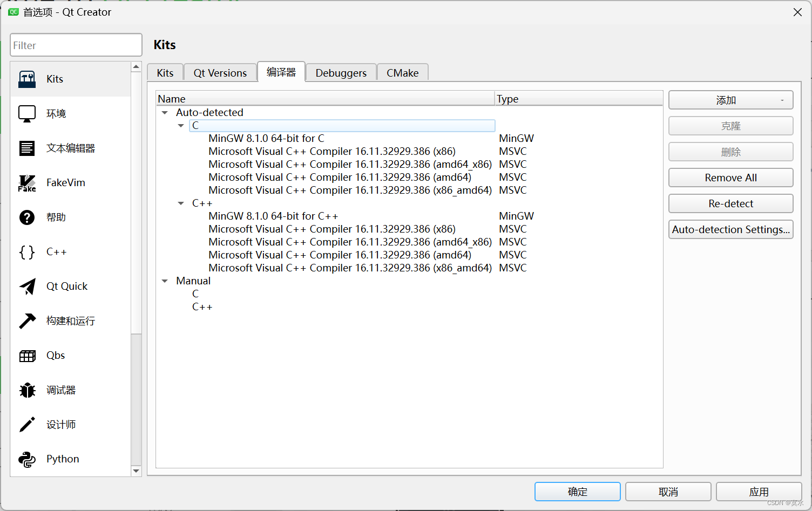Select the 环境 (Environment) sidebar icon
Image resolution: width=812 pixels, height=511 pixels.
(x=26, y=113)
